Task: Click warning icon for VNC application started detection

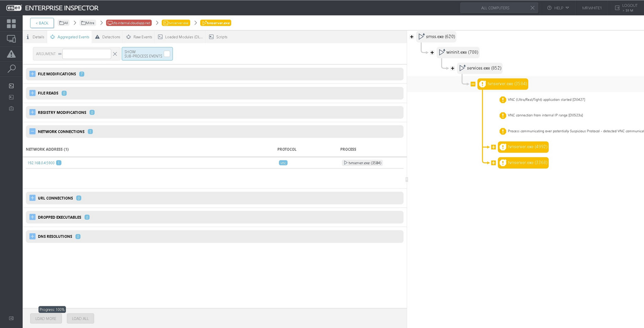Action: tap(503, 100)
